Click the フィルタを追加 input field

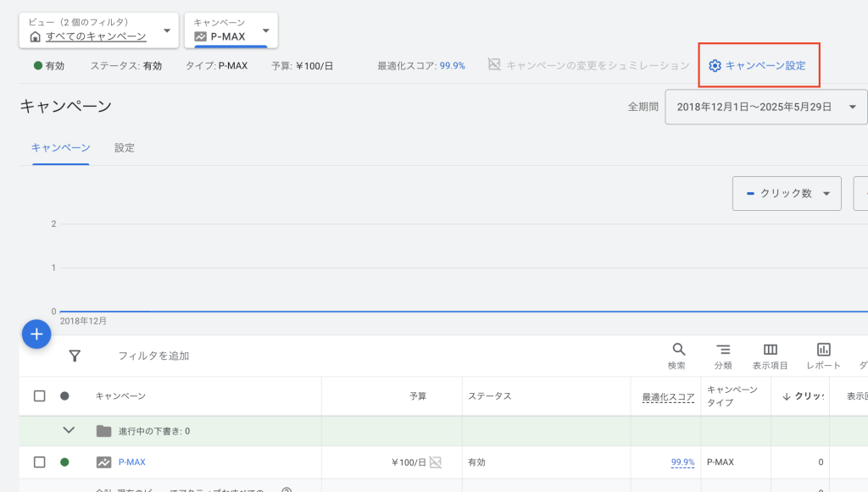pyautogui.click(x=153, y=356)
